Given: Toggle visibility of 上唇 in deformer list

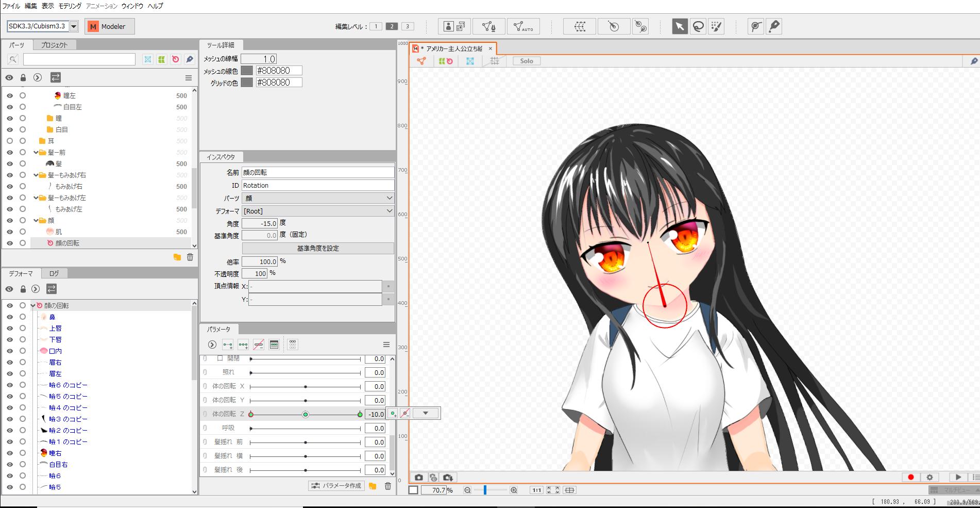Looking at the screenshot, I should pos(10,328).
